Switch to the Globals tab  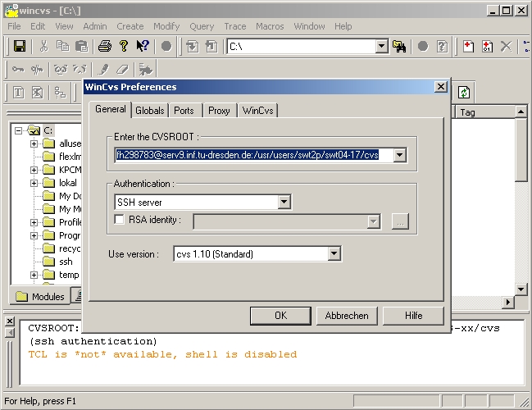(x=150, y=111)
